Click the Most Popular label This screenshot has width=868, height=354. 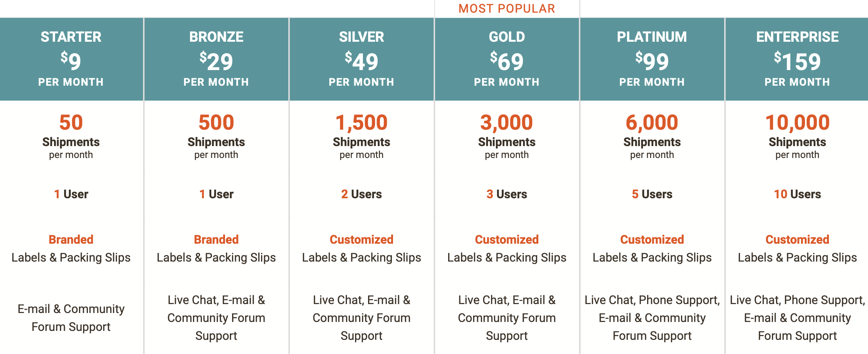(x=507, y=9)
